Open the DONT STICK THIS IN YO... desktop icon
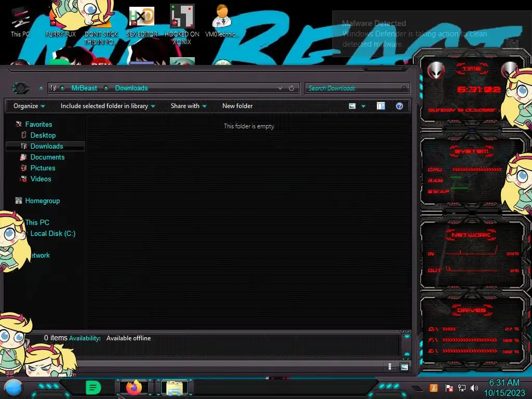Screen dimensions: 532x399 pos(101,24)
